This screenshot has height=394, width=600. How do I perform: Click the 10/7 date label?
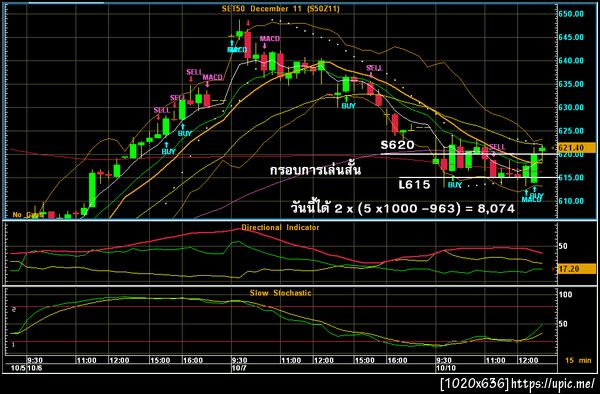click(x=239, y=368)
